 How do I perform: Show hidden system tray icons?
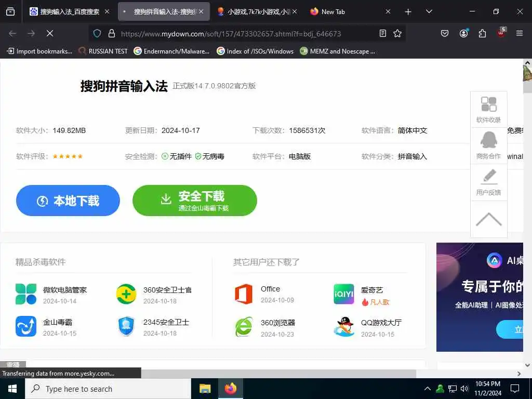(428, 389)
